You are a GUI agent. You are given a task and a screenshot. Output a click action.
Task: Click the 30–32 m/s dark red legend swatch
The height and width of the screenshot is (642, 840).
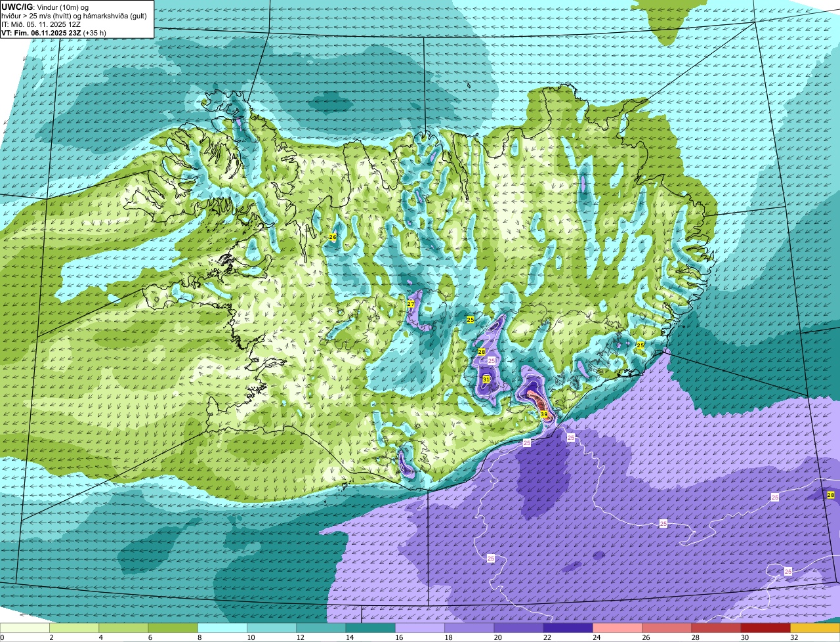765,628
